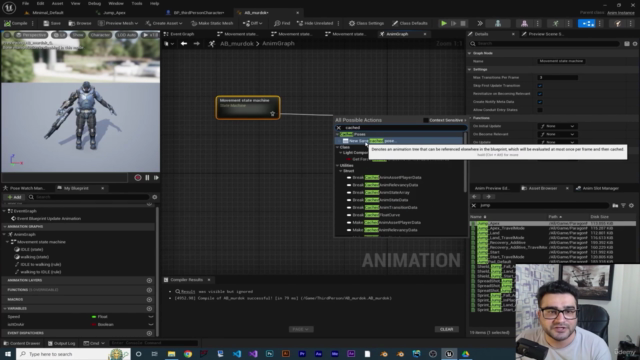This screenshot has width=640, height=360.
Task: Click the Speed variable Float type
Action: 100,317
